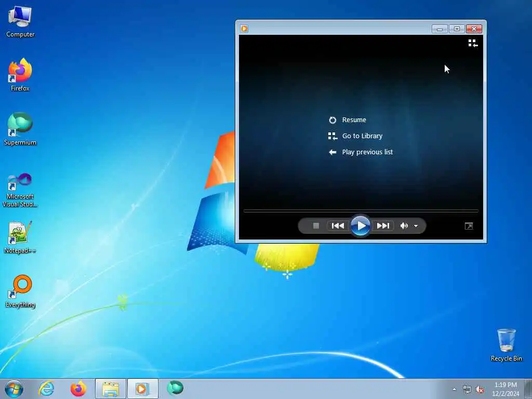Close the Media Player window
This screenshot has height=399, width=532.
(474, 29)
